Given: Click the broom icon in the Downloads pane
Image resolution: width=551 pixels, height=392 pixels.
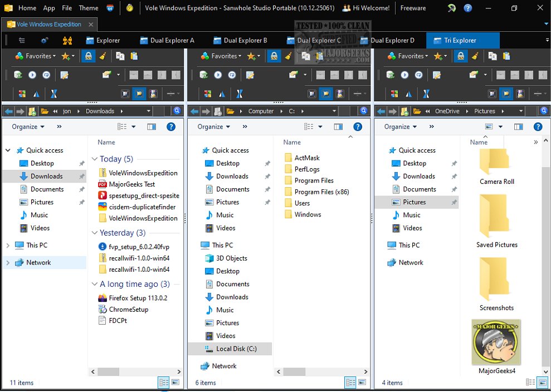Looking at the screenshot, I should (x=103, y=56).
